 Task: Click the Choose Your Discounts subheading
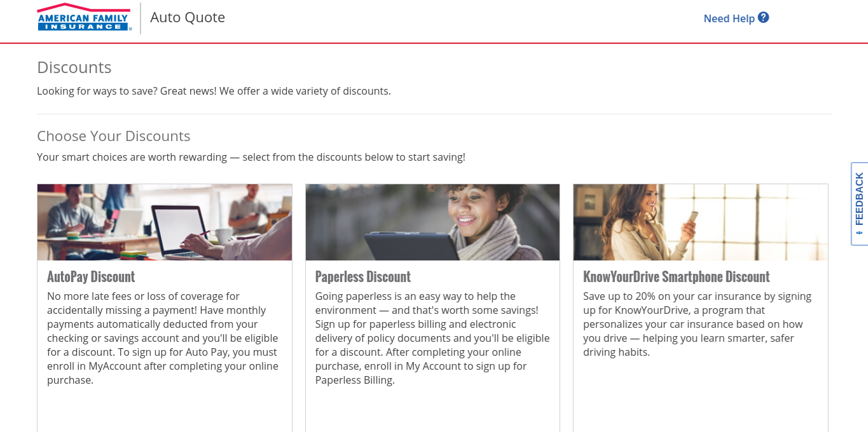pos(114,136)
